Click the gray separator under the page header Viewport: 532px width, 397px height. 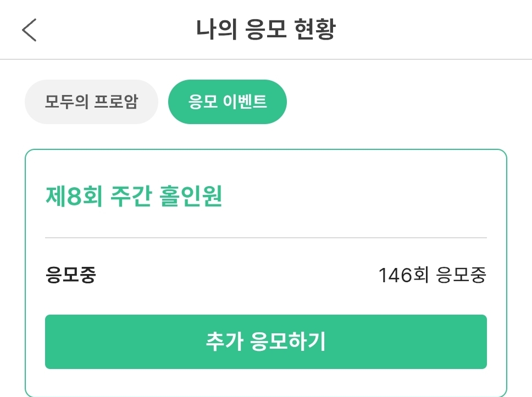point(266,59)
